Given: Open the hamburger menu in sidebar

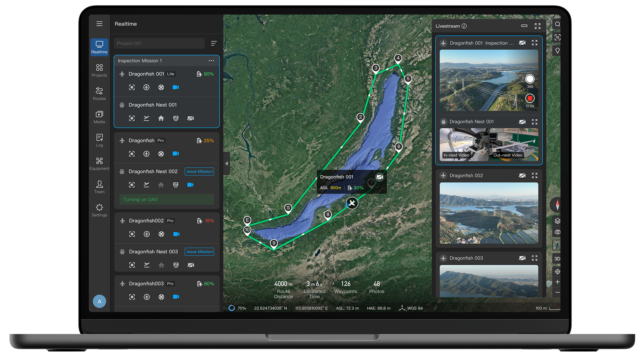Looking at the screenshot, I should (99, 24).
